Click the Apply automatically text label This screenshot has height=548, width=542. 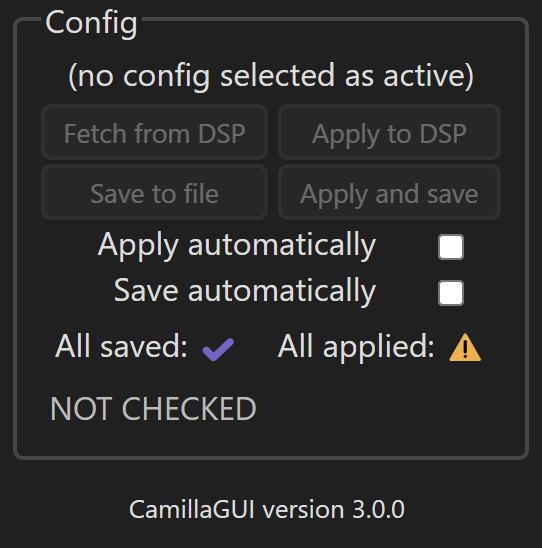coord(237,245)
